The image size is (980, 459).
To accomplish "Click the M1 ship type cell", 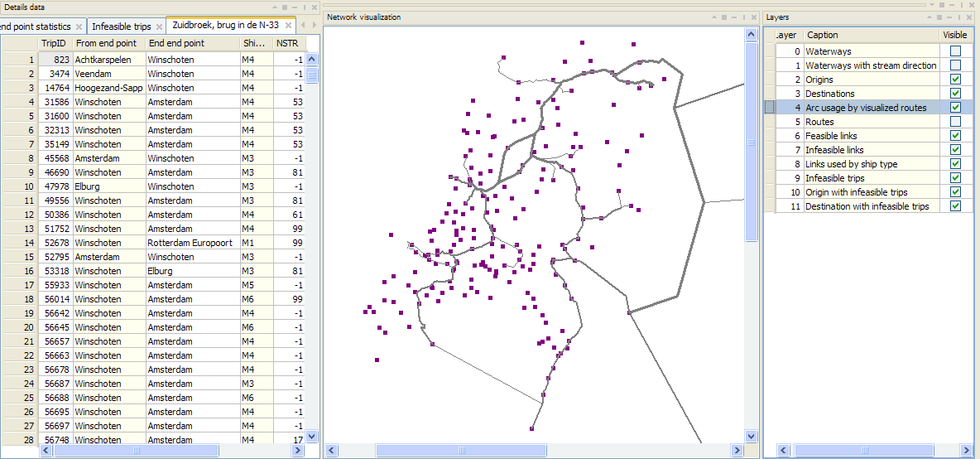I will click(257, 243).
